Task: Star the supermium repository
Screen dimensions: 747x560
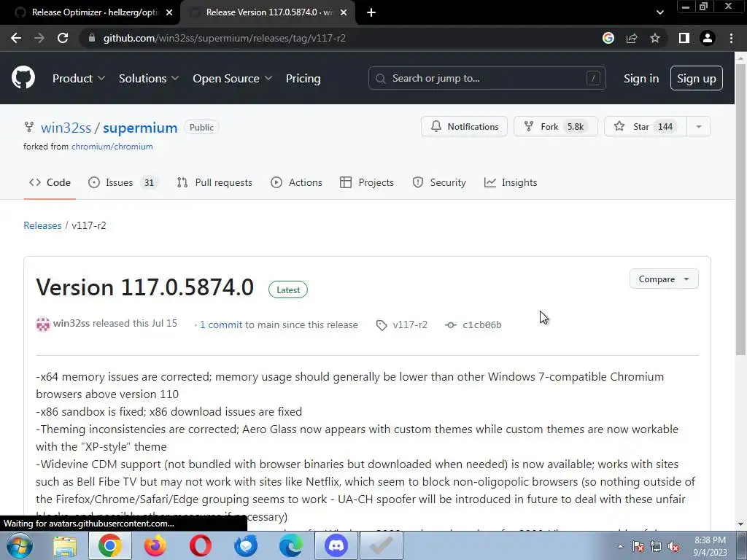Action: click(x=645, y=127)
